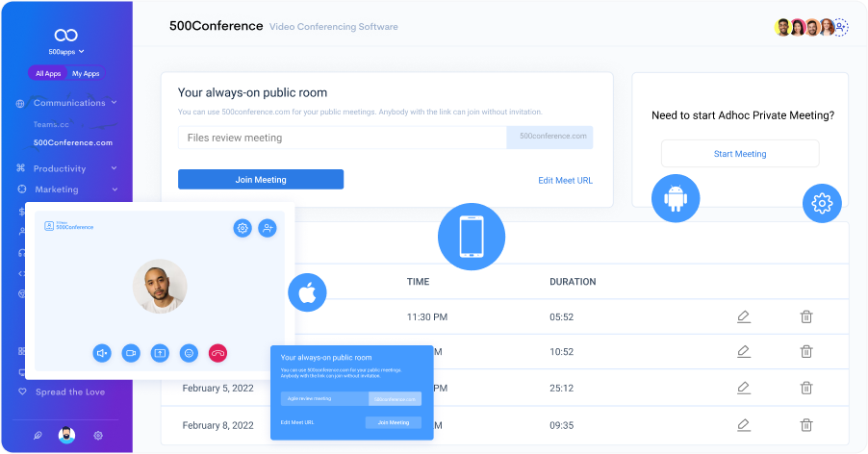End the call with the red hang-up button
The image size is (868, 454).
[x=218, y=353]
